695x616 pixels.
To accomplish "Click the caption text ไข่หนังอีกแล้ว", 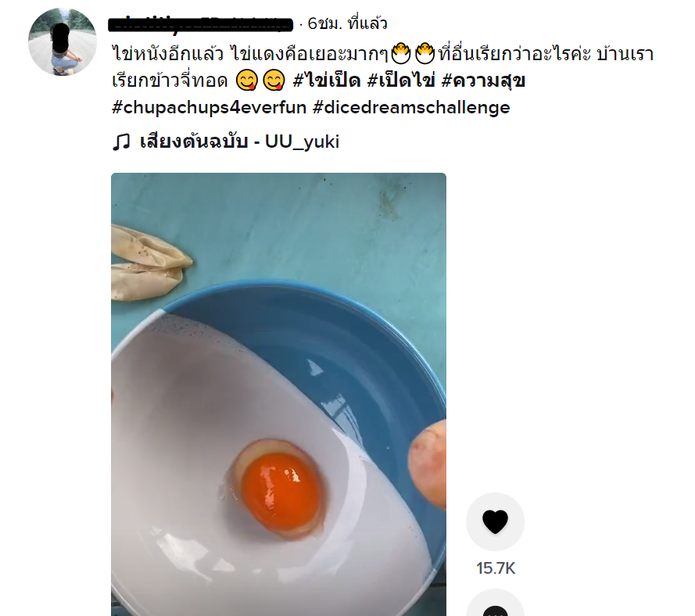I will point(167,54).
